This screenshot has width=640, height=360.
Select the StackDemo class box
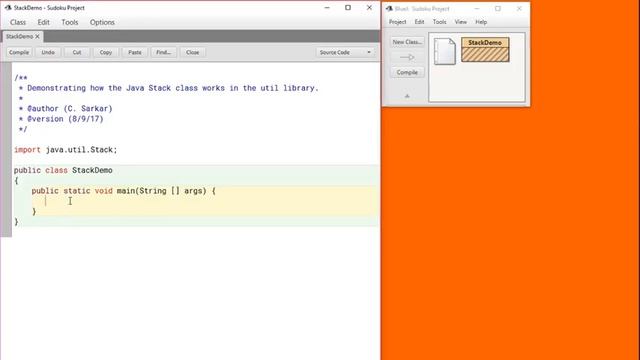485,49
